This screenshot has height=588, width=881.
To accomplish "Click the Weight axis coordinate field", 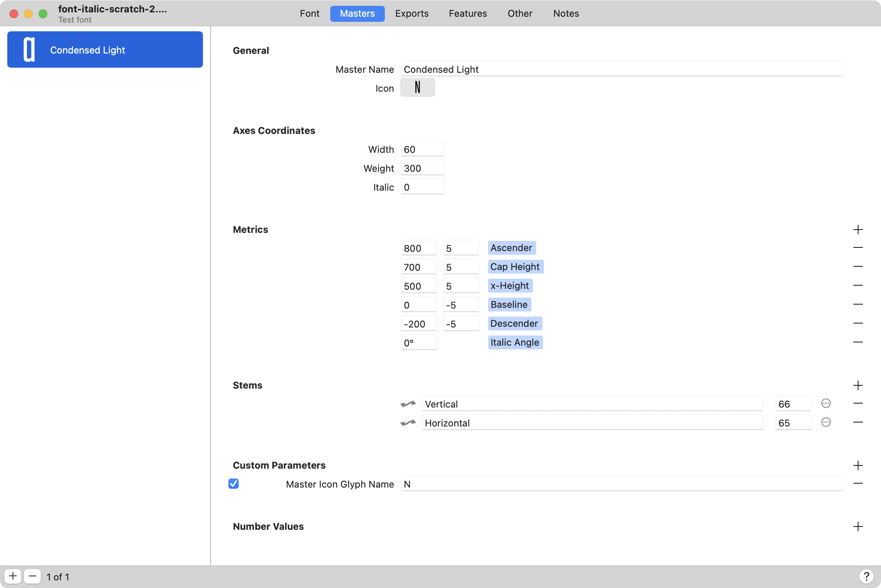I will pos(422,168).
